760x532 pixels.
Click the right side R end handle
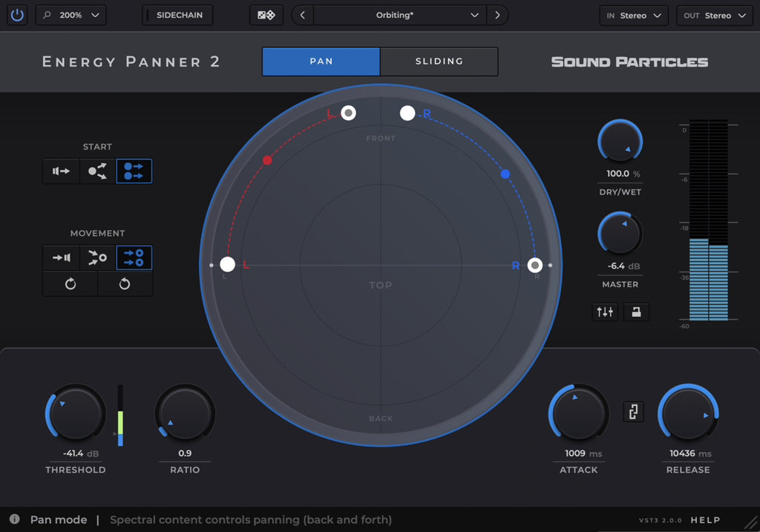(534, 265)
